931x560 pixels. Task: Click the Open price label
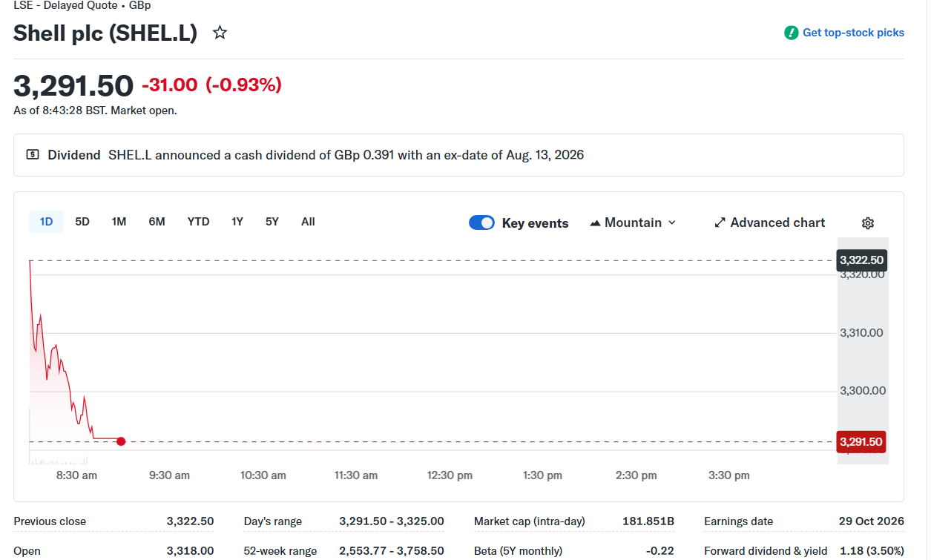[27, 551]
